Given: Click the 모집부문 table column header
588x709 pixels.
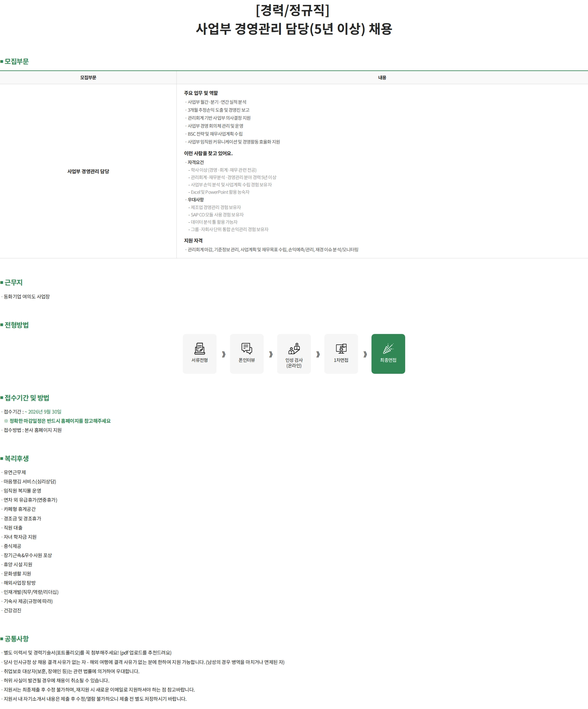Looking at the screenshot, I should (x=88, y=77).
